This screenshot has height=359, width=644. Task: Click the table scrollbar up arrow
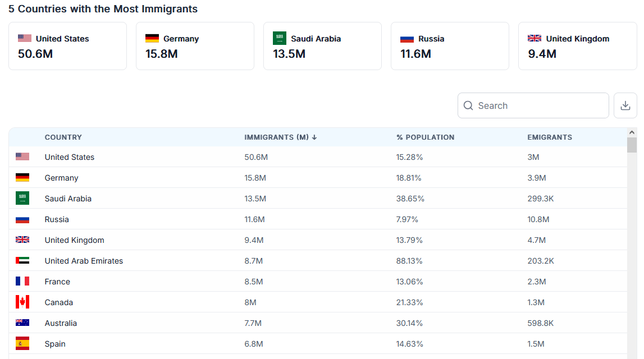(x=632, y=132)
